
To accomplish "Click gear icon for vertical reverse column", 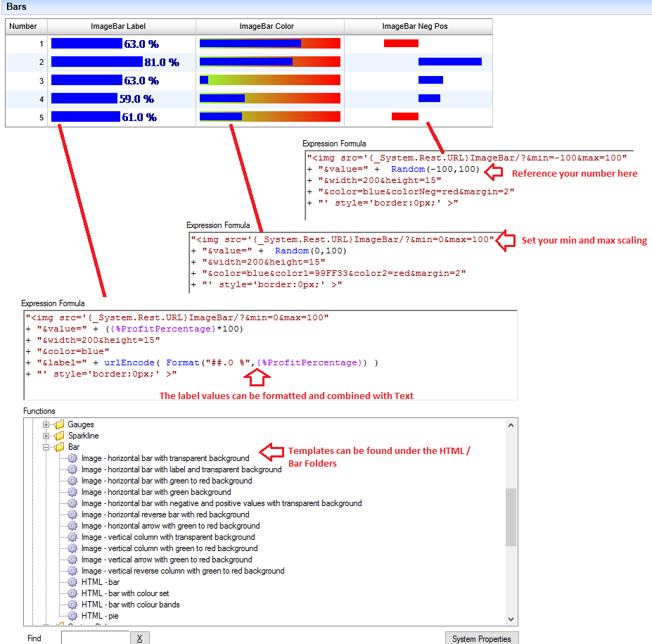I will point(72,570).
